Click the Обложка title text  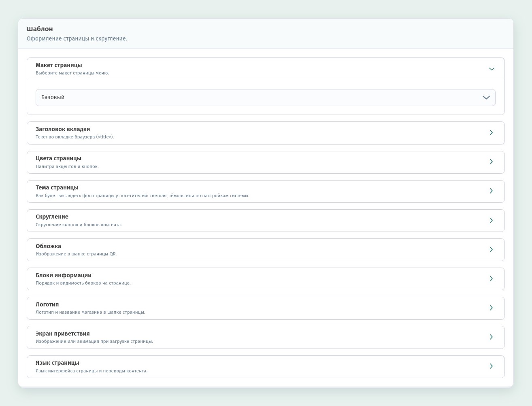(x=48, y=246)
